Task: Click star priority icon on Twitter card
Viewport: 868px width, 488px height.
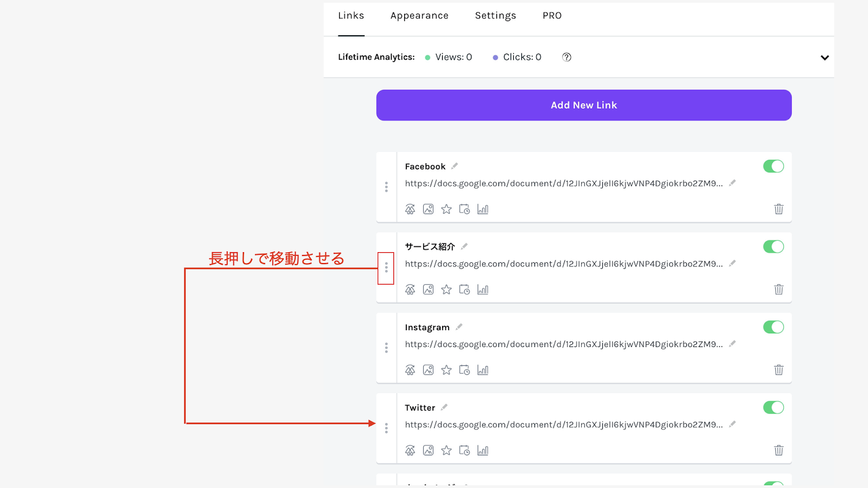Action: [x=446, y=450]
